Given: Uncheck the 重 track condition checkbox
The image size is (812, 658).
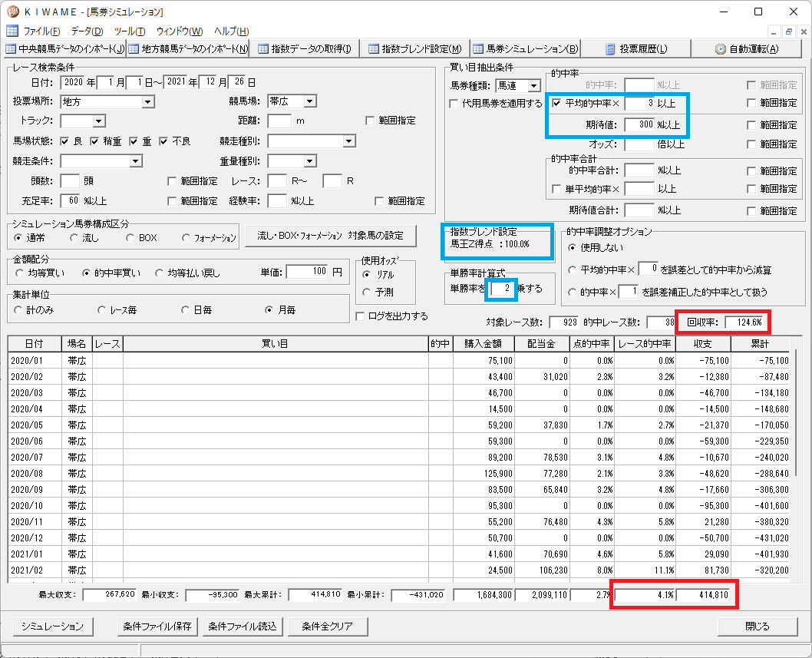Looking at the screenshot, I should click(134, 141).
